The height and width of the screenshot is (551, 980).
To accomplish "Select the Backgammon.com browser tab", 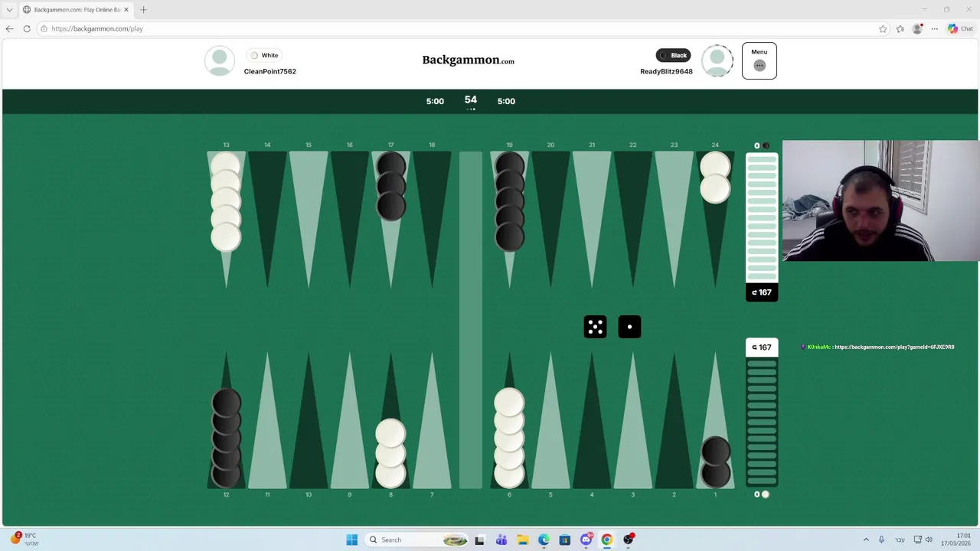I will pyautogui.click(x=77, y=10).
